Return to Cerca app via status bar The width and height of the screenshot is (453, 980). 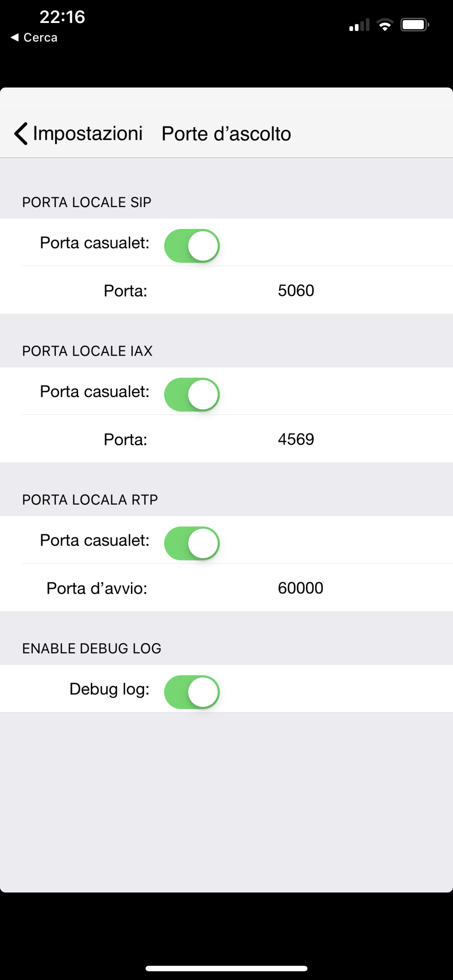point(40,38)
